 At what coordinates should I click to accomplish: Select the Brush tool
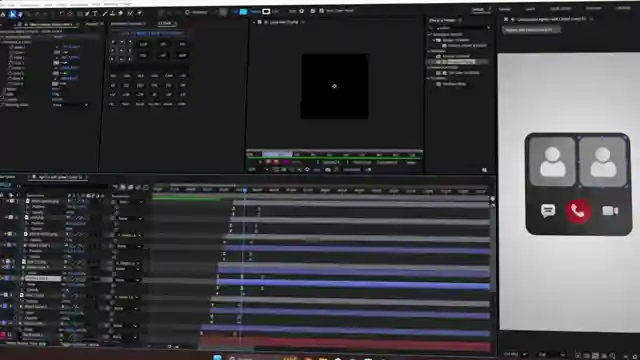click(105, 14)
